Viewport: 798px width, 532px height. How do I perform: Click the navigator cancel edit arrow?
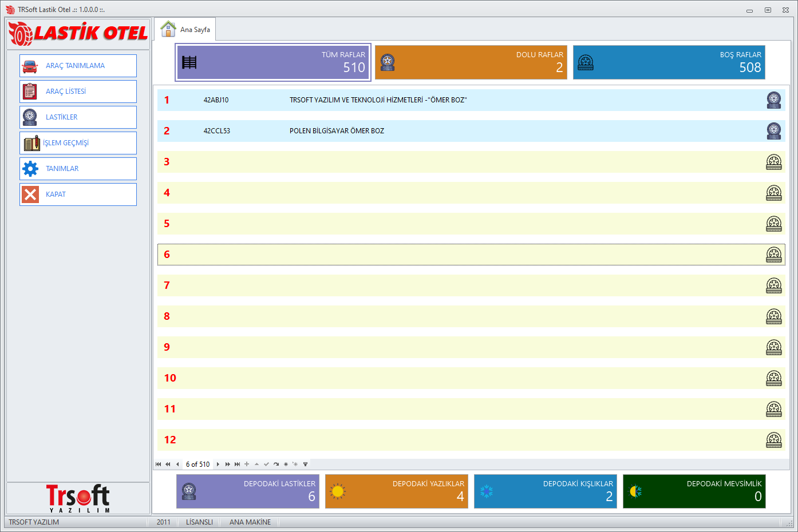pyautogui.click(x=276, y=464)
